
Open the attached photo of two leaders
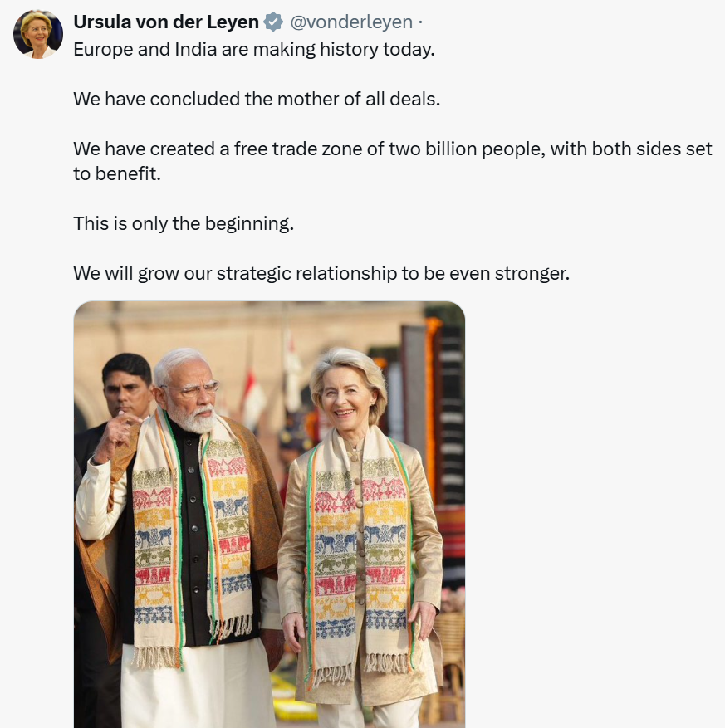[269, 515]
